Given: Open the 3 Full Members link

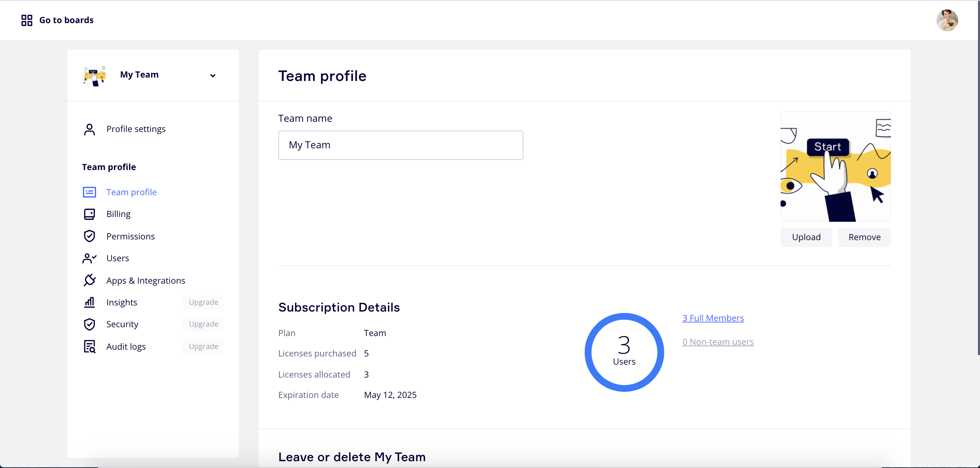Looking at the screenshot, I should [x=713, y=318].
